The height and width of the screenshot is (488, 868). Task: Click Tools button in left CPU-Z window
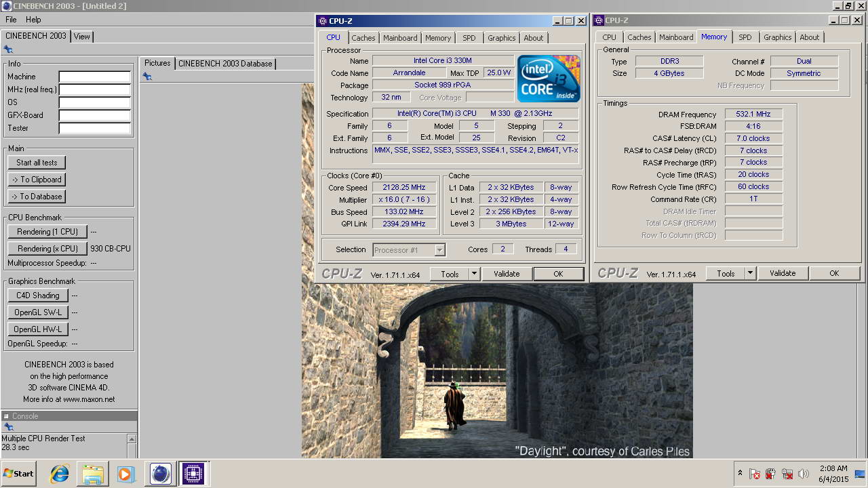[450, 274]
